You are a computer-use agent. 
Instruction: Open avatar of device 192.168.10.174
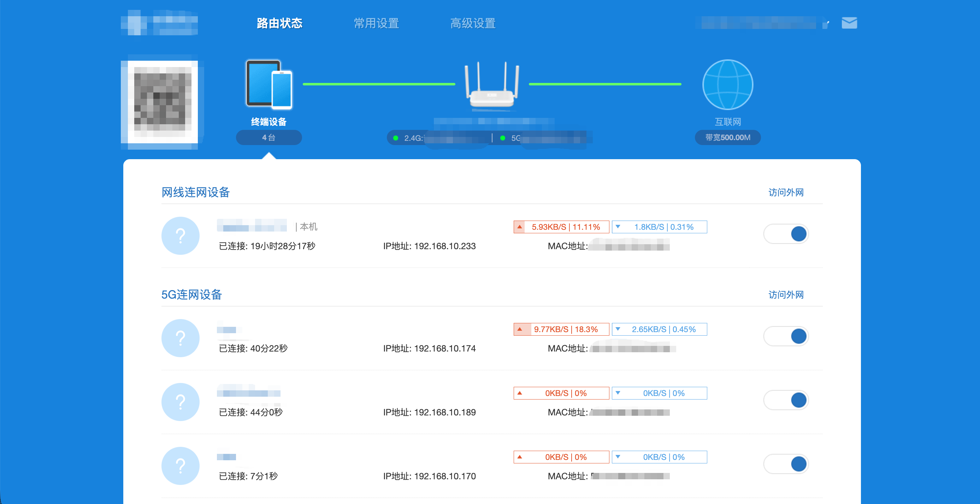180,338
